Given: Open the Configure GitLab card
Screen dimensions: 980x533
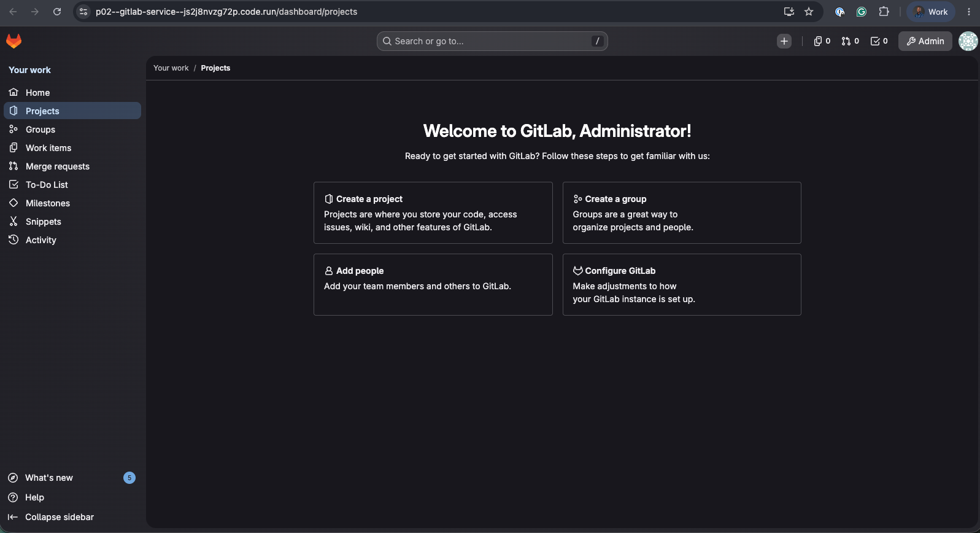Looking at the screenshot, I should (682, 284).
